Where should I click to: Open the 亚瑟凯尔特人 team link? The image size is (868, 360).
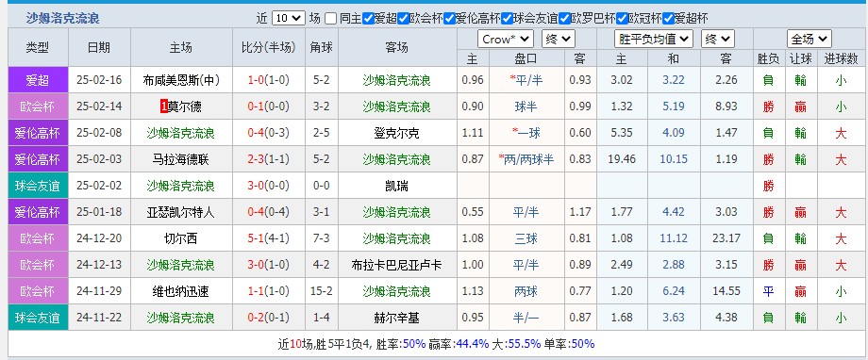pos(181,212)
